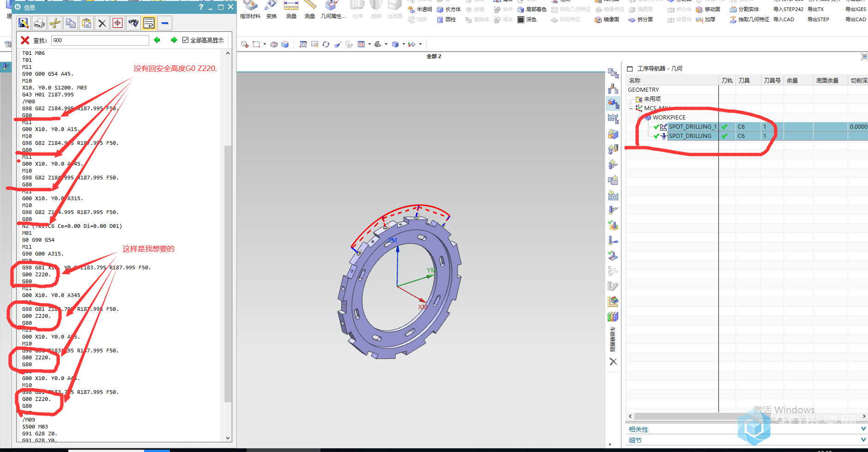Open the geometry view icon in navigator sidebar
Viewport: 868px width, 452px height.
tap(613, 103)
